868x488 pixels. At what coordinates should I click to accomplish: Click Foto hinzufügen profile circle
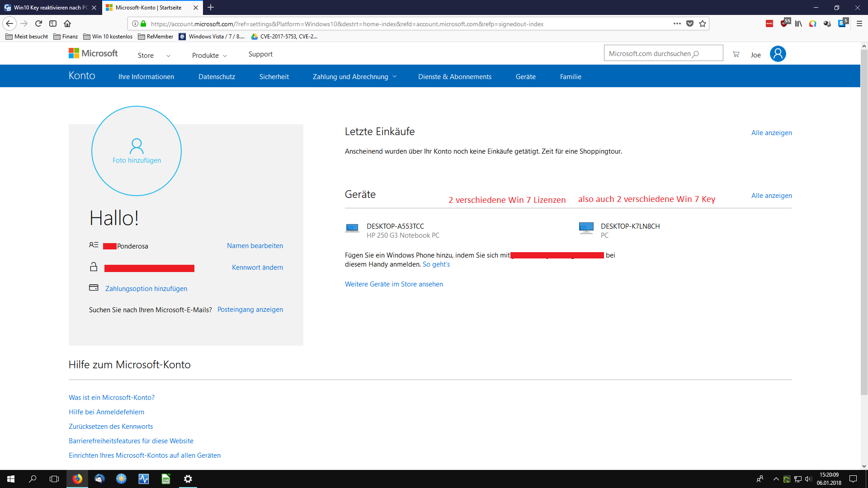pyautogui.click(x=137, y=151)
